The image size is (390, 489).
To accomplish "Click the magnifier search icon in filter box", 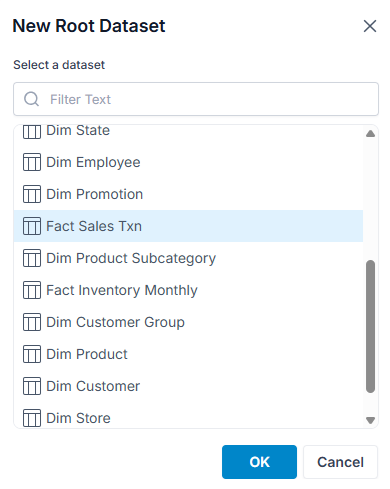I will (x=31, y=99).
